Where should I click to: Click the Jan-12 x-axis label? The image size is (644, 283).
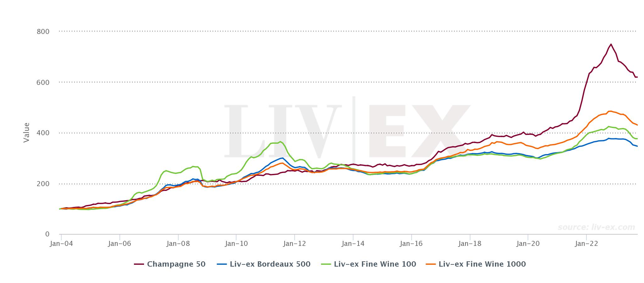tap(295, 244)
